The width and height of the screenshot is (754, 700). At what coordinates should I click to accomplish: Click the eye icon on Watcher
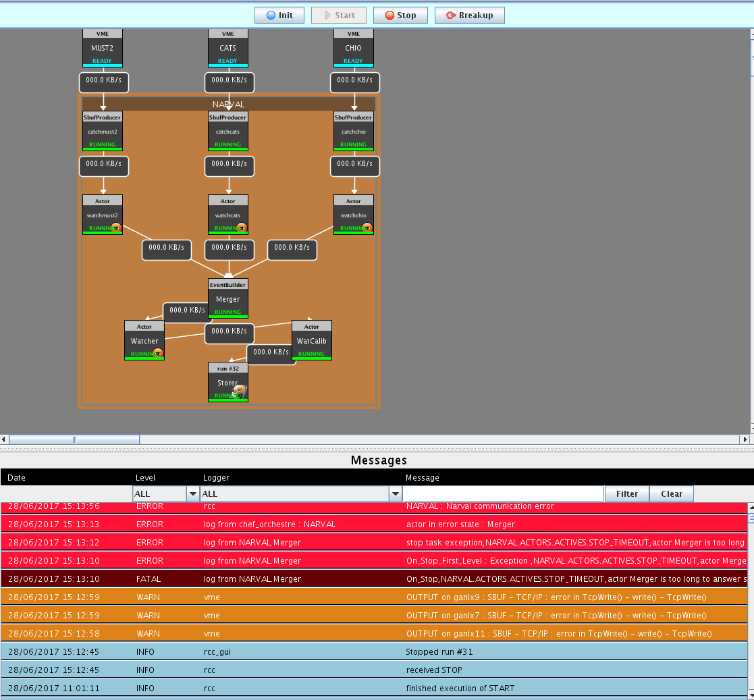pos(158,353)
